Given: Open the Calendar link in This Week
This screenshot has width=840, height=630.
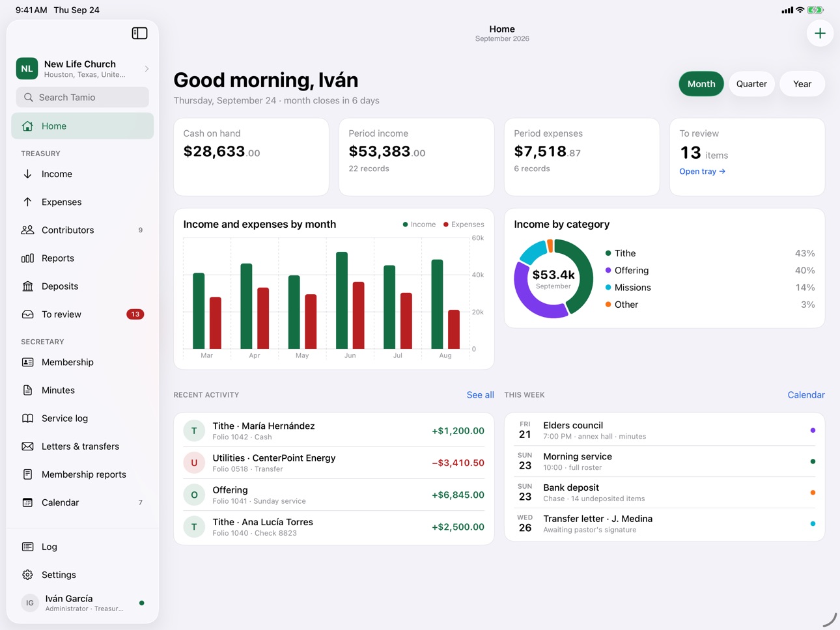Looking at the screenshot, I should tap(805, 394).
